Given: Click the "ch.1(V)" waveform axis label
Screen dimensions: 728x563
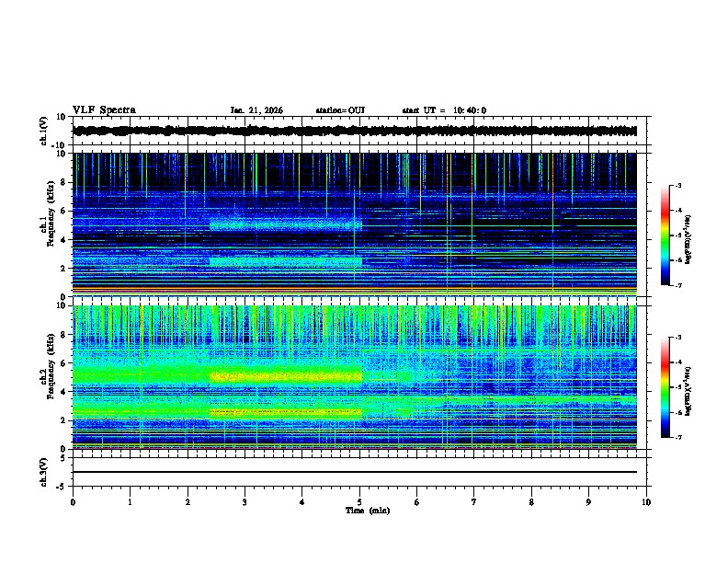Looking at the screenshot, I should point(44,131).
